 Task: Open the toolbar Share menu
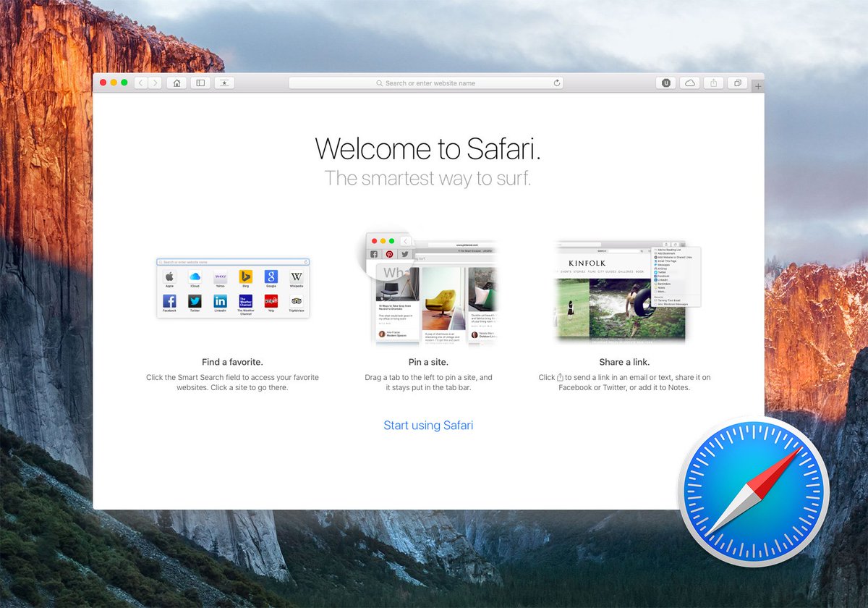(714, 83)
